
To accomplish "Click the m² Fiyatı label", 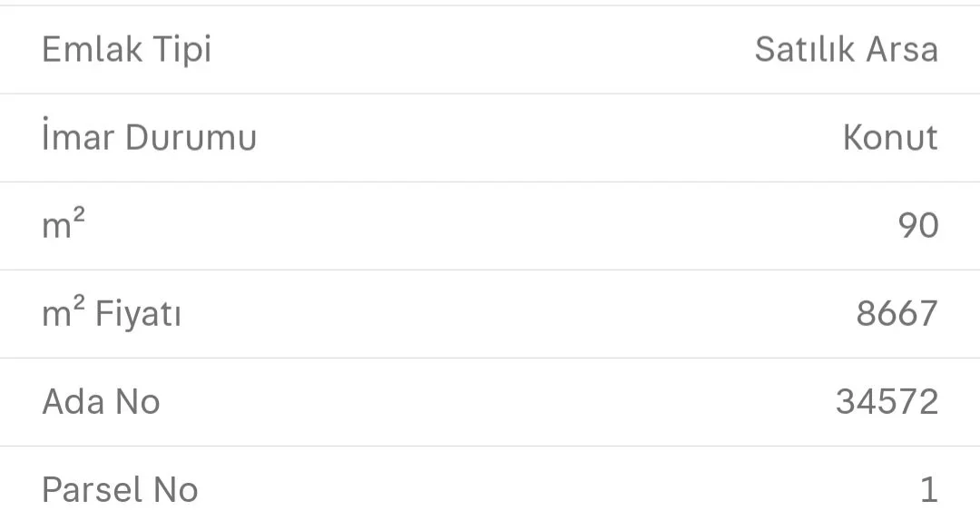I will click(x=112, y=314).
